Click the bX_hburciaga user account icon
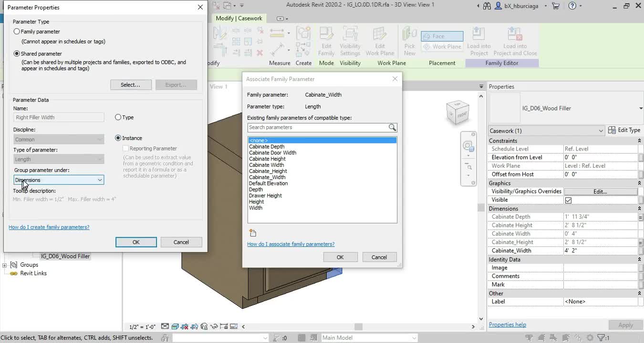This screenshot has width=644, height=343. point(499,6)
